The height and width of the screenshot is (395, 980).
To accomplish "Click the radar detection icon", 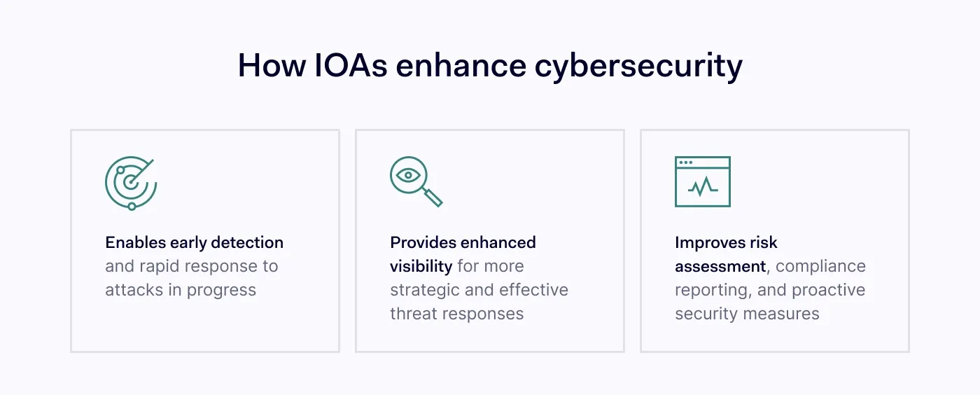I will click(x=130, y=183).
